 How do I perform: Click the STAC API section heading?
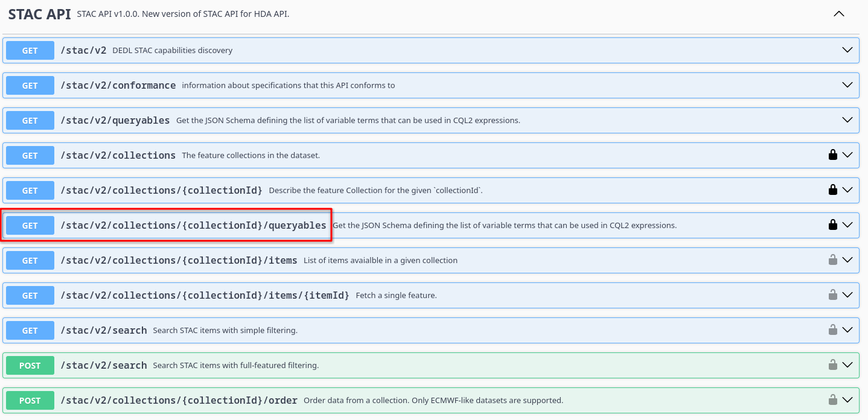(39, 14)
